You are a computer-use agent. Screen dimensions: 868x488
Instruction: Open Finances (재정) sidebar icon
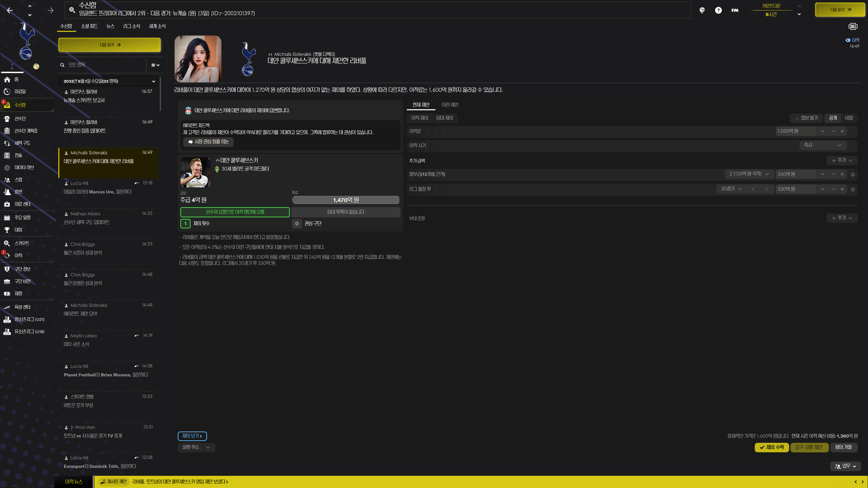(7, 294)
